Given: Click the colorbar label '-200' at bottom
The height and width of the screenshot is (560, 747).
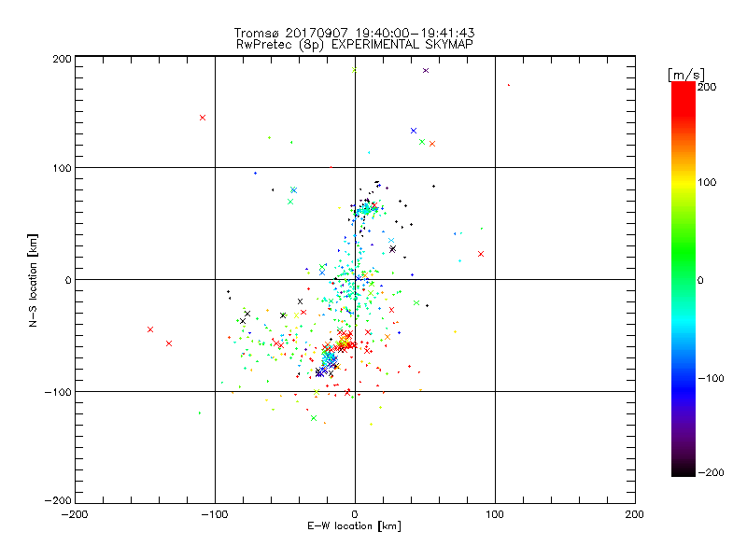Looking at the screenshot, I should (x=711, y=472).
